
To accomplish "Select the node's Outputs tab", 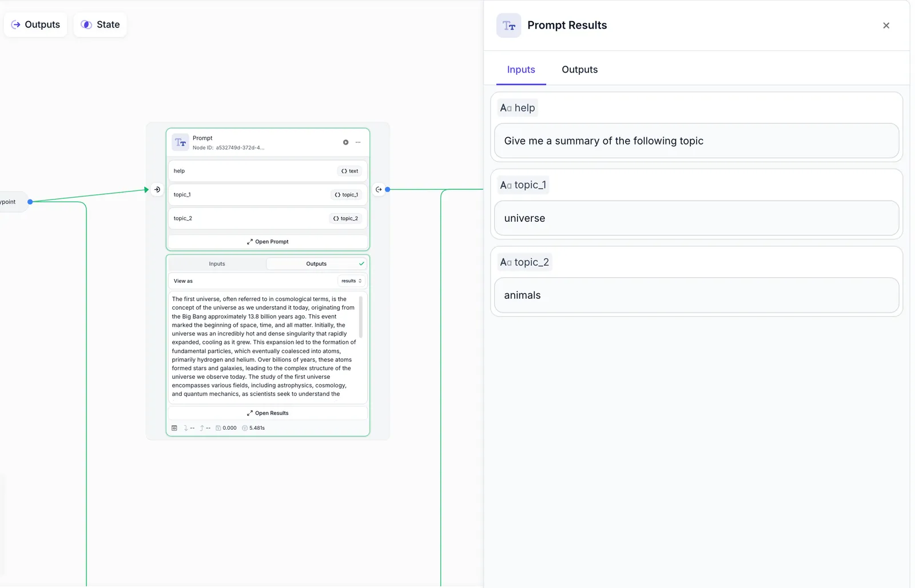I will (316, 264).
